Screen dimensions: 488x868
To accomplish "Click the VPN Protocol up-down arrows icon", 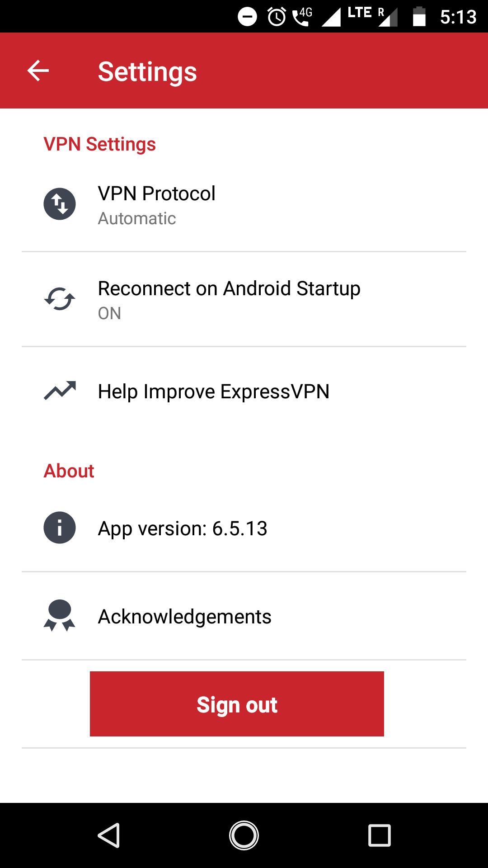I will click(60, 204).
